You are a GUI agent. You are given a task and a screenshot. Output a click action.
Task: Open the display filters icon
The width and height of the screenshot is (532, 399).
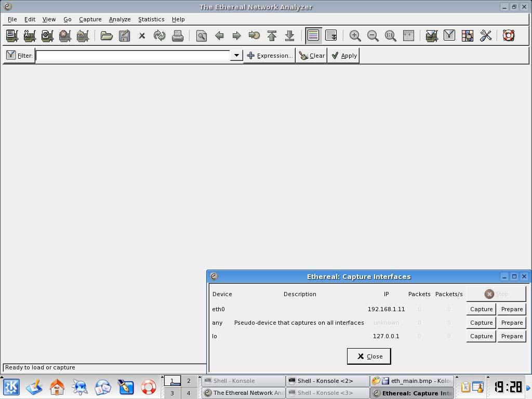[449, 36]
